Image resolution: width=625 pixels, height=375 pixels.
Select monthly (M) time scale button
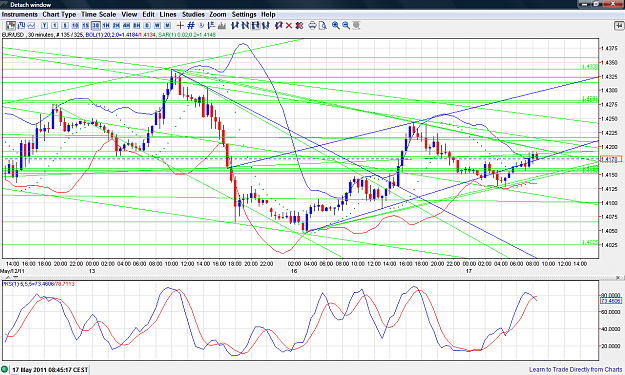coord(167,26)
